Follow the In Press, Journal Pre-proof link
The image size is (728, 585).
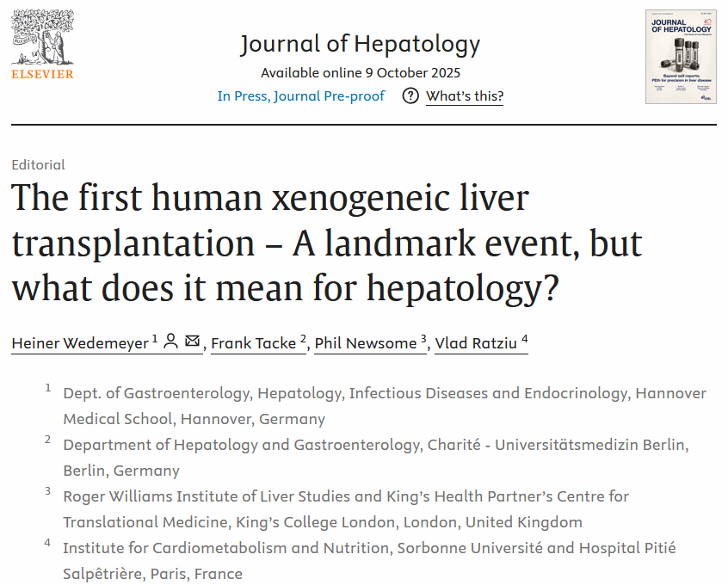301,96
